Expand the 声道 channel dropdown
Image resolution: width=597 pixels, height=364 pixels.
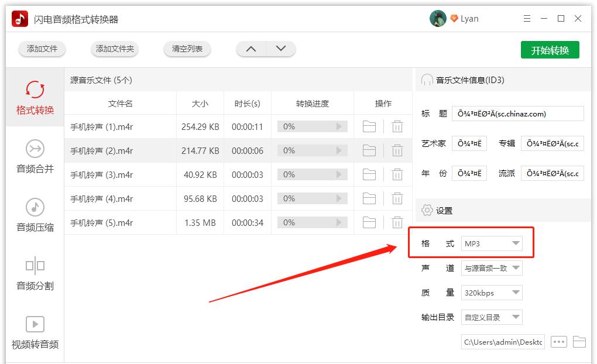click(x=492, y=268)
